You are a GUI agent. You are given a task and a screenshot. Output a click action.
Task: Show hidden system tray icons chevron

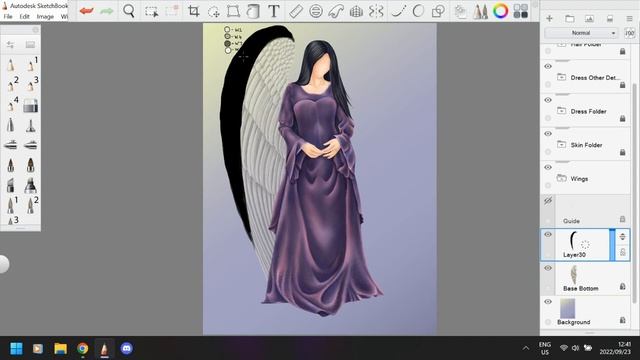[526, 348]
